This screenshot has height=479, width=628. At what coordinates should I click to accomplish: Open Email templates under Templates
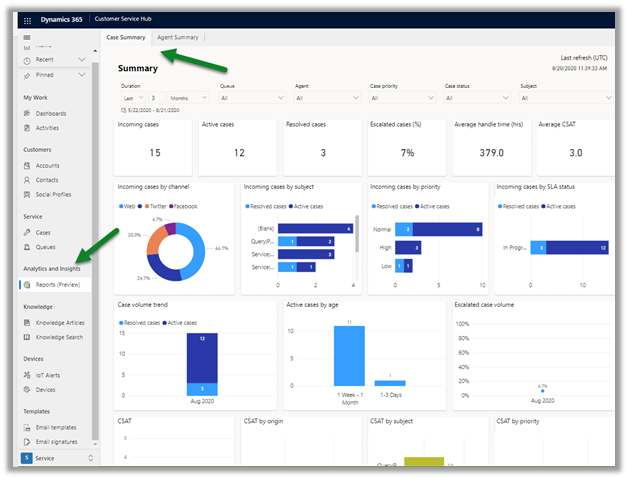[x=56, y=428]
